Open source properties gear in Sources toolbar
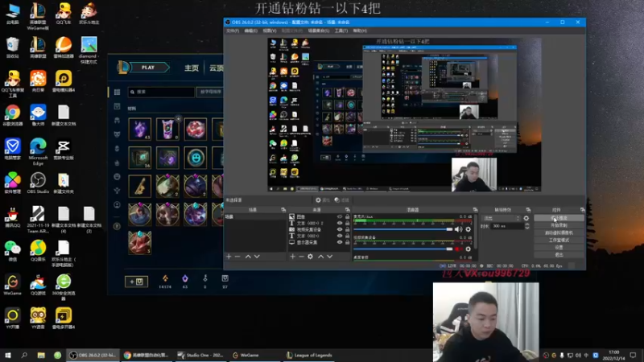The width and height of the screenshot is (644, 362). pos(310,257)
